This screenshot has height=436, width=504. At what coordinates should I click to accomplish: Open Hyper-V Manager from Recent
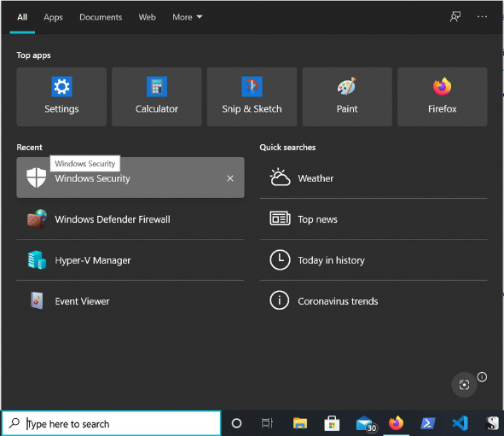[130, 259]
